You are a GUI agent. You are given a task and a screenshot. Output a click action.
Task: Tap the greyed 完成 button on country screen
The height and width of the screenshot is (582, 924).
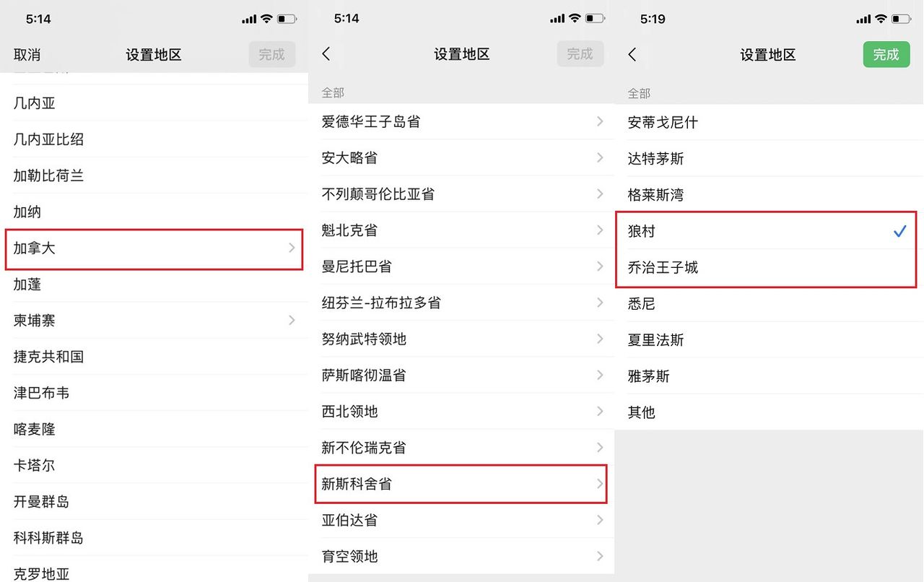(x=271, y=54)
